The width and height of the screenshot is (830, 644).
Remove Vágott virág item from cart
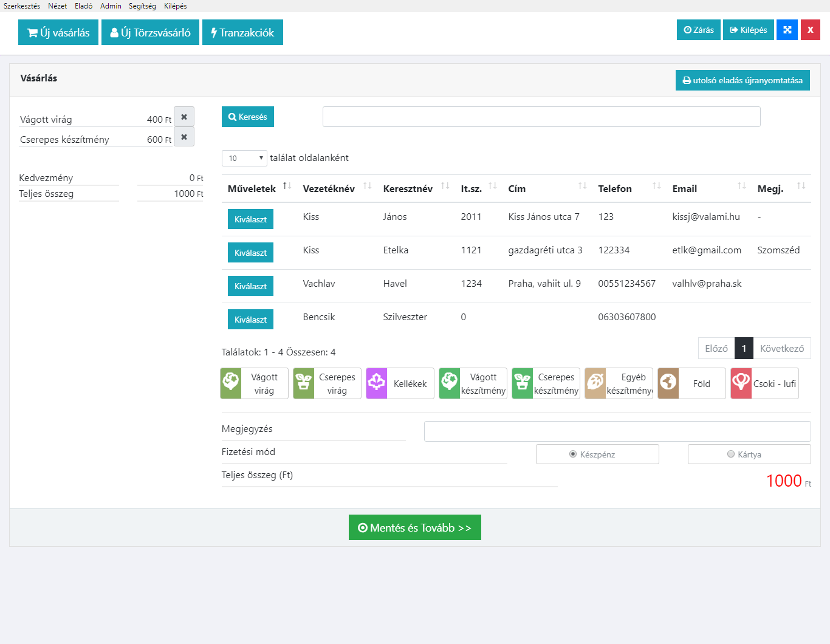coord(184,117)
